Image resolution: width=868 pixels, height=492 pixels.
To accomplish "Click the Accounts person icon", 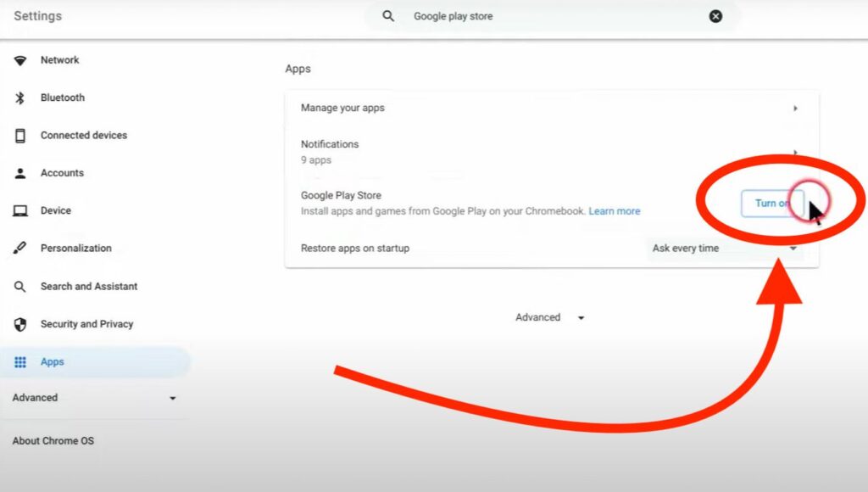I will coord(20,173).
